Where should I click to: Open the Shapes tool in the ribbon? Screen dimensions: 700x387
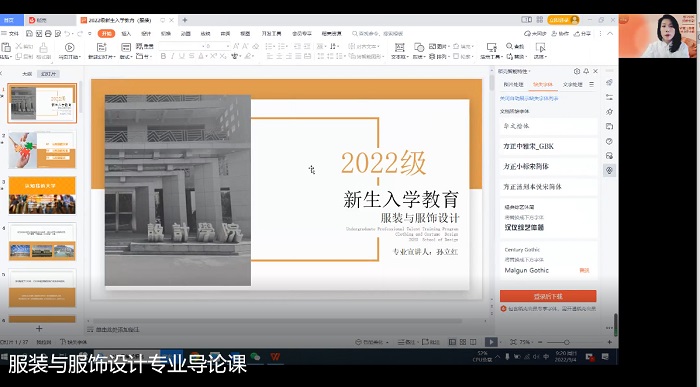[x=419, y=47]
